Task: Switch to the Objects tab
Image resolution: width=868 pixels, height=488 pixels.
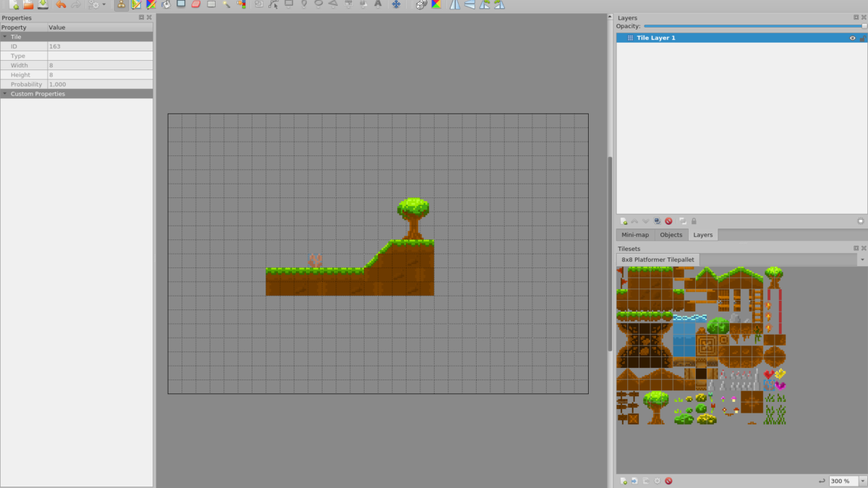Action: (671, 235)
